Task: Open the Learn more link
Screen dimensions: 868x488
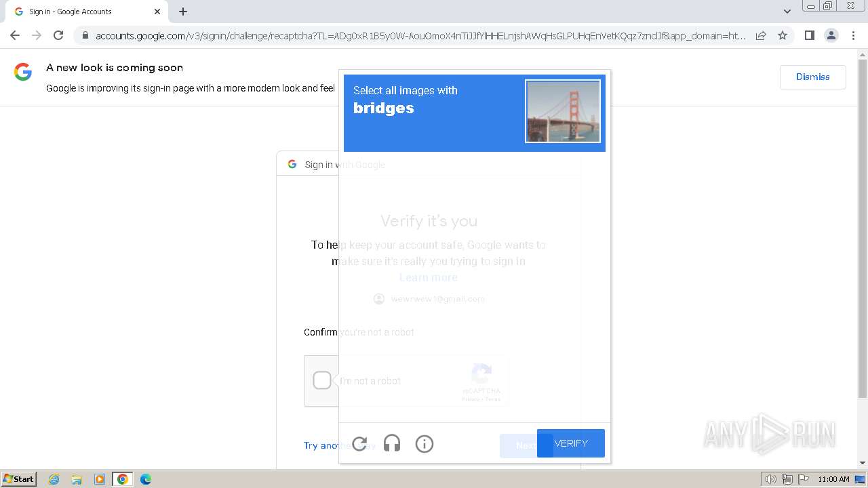Action: [x=429, y=277]
